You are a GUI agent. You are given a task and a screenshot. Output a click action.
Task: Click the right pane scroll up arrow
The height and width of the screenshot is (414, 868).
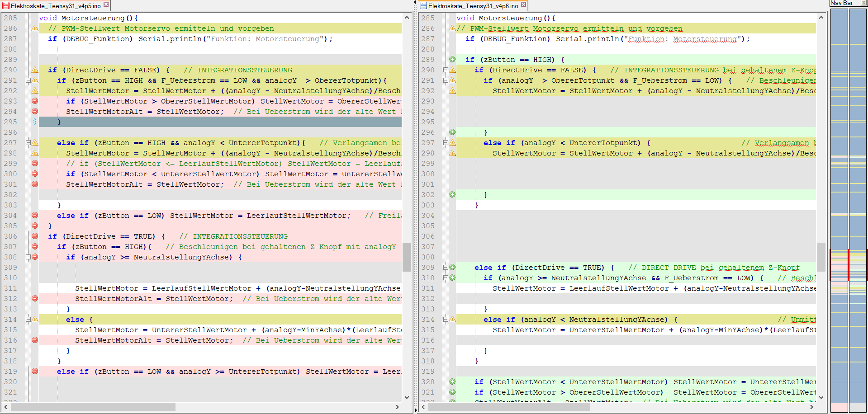[821, 18]
